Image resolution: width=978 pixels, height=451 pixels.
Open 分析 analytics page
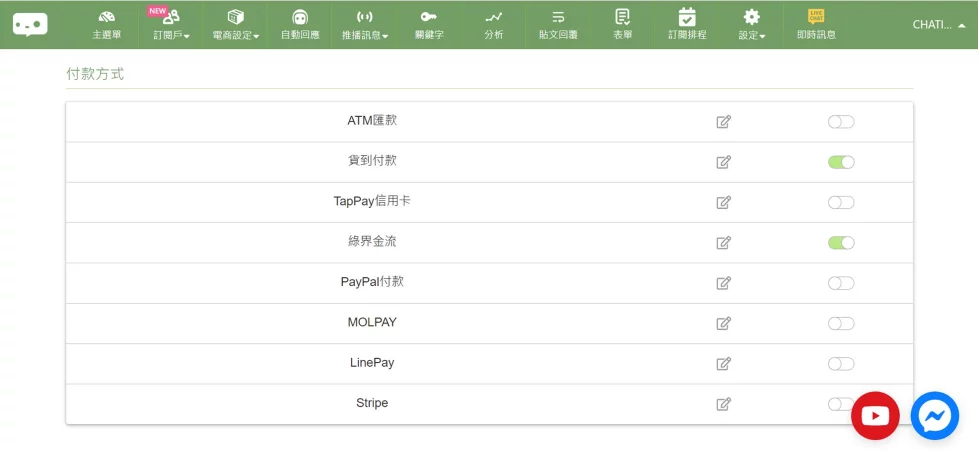(x=493, y=25)
